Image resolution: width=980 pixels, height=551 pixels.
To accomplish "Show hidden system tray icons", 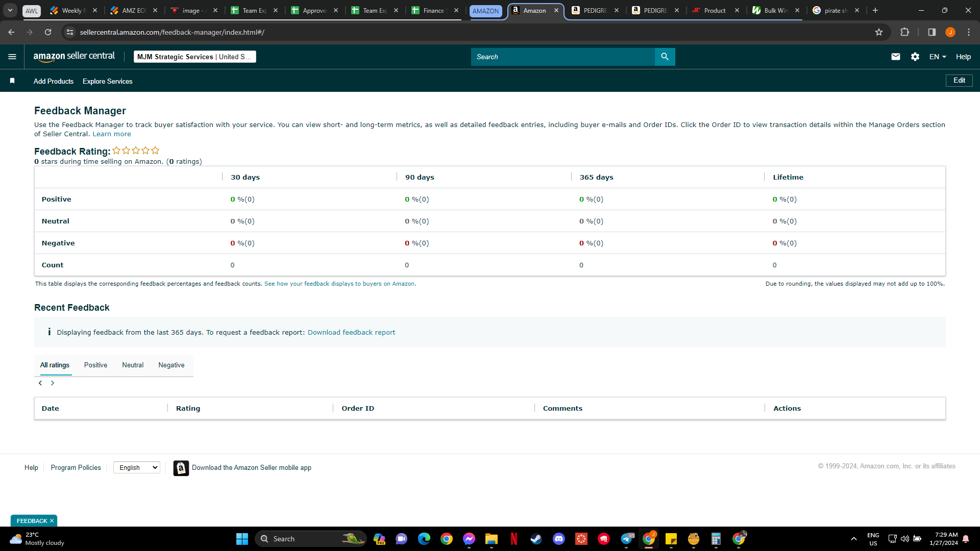I will click(x=853, y=539).
